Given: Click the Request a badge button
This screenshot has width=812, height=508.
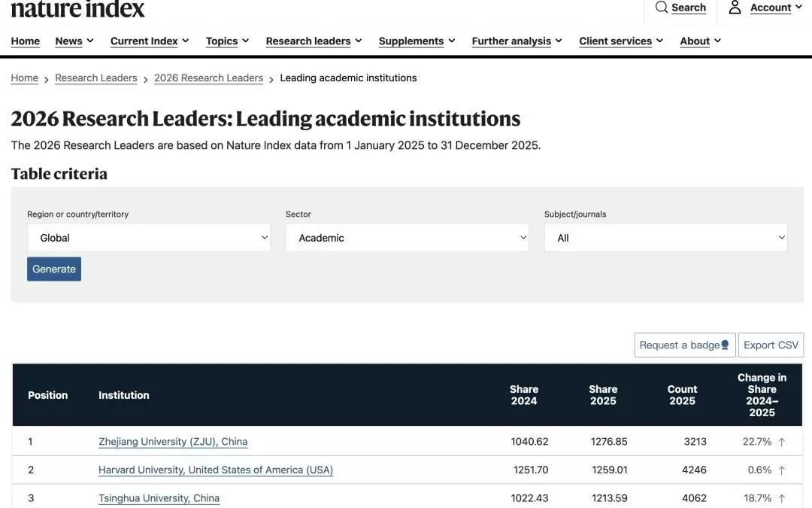Looking at the screenshot, I should click(685, 345).
